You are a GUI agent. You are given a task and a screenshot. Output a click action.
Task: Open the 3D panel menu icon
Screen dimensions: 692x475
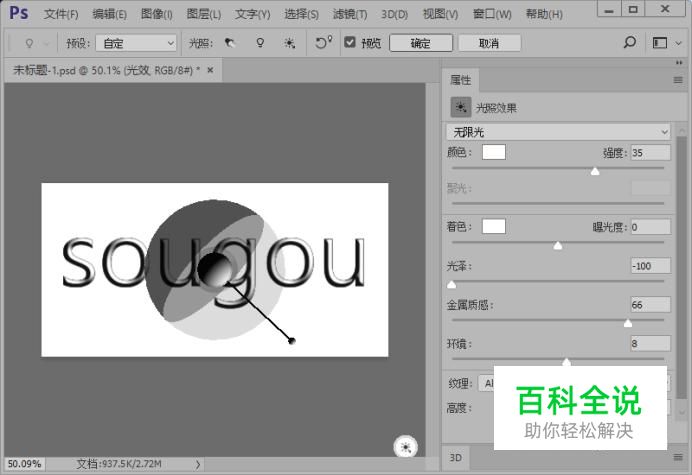[678, 457]
